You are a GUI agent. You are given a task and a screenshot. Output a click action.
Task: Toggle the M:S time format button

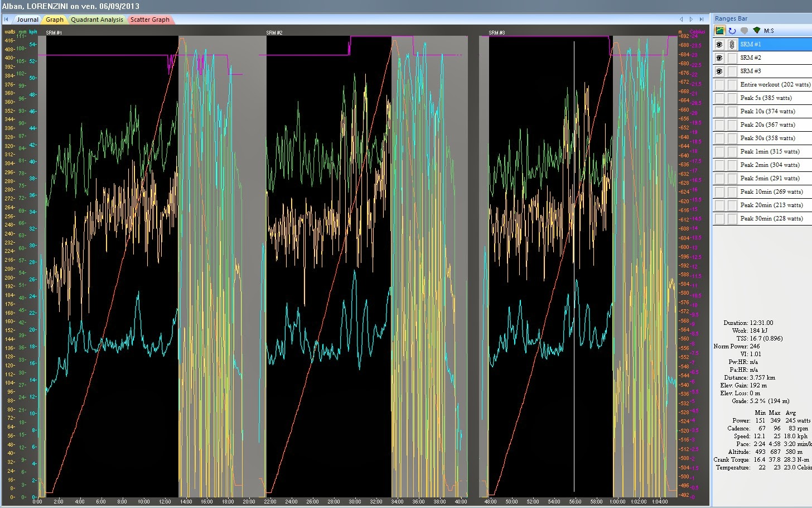769,31
